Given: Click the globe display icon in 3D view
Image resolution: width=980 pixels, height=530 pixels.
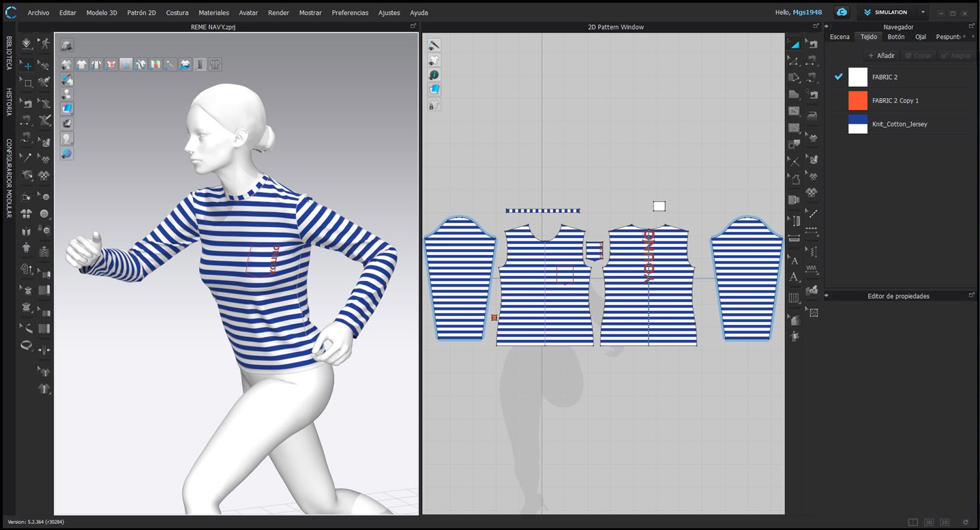Looking at the screenshot, I should 67,153.
